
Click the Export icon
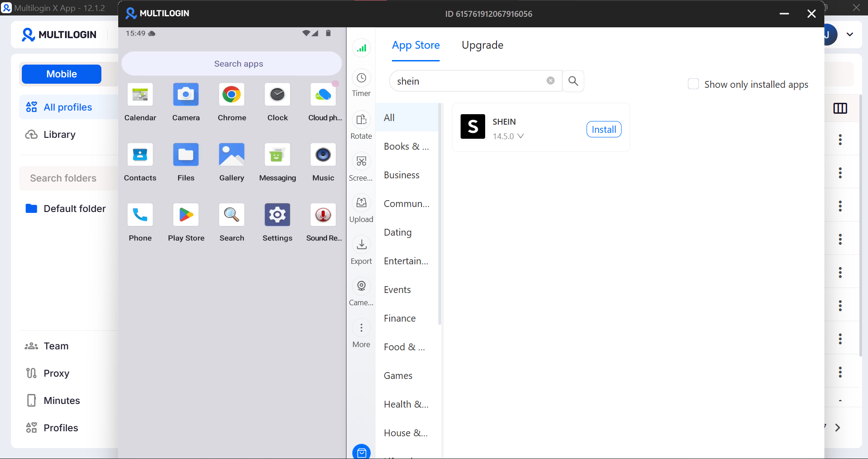tap(361, 245)
